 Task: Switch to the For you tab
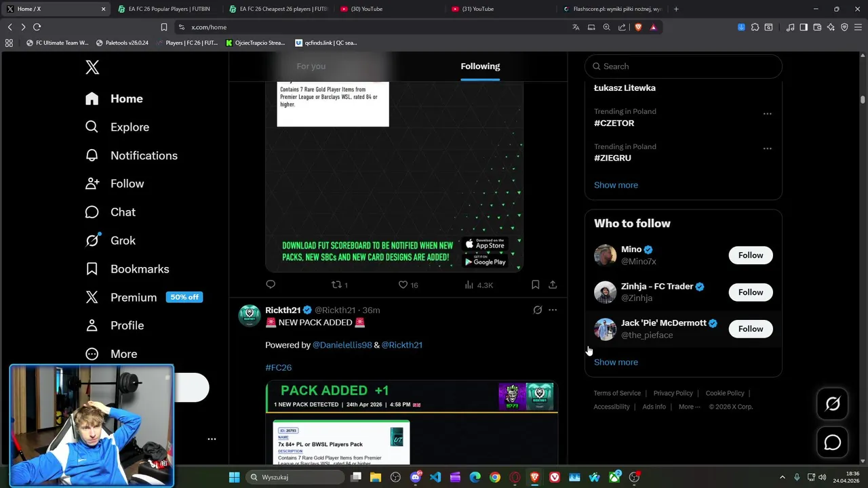(311, 66)
